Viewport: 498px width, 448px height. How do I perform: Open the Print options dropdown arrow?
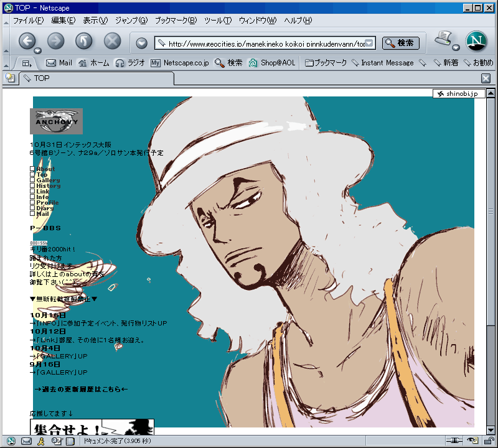tap(456, 48)
